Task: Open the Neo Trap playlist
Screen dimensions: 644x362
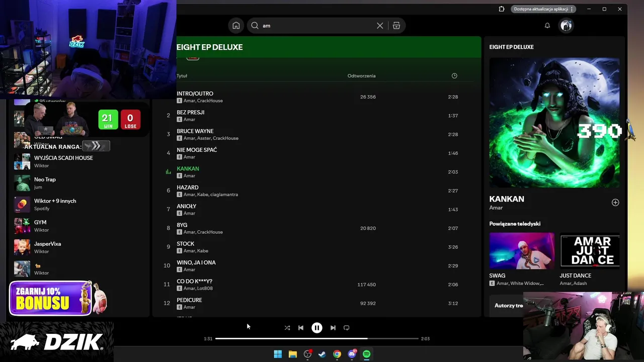Action: click(x=45, y=179)
